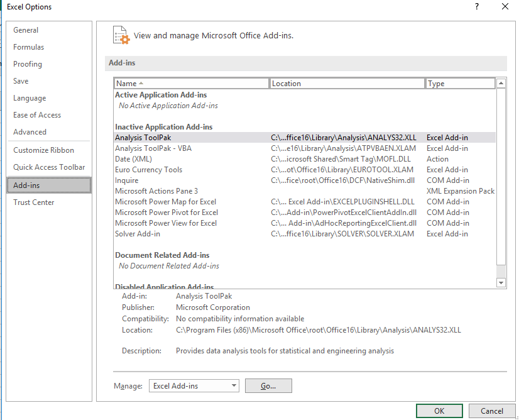Click the add-ins gear document icon
Image resolution: width=519 pixels, height=420 pixels.
click(121, 35)
